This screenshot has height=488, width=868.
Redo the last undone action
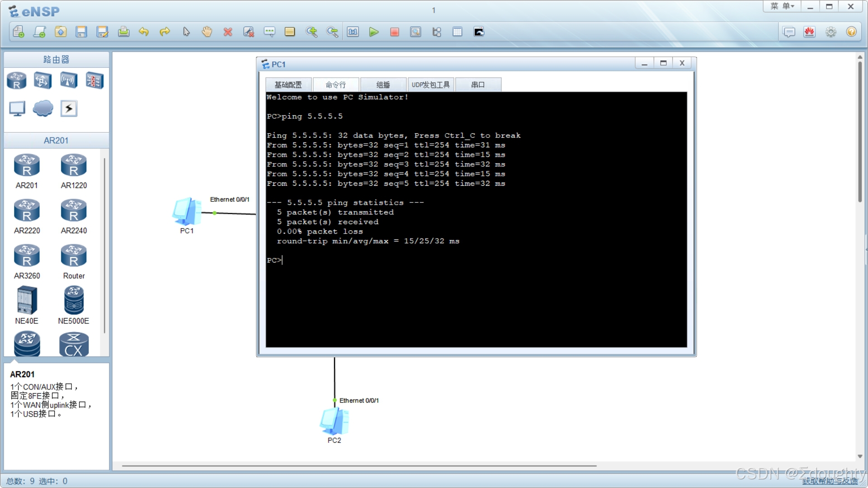click(165, 32)
